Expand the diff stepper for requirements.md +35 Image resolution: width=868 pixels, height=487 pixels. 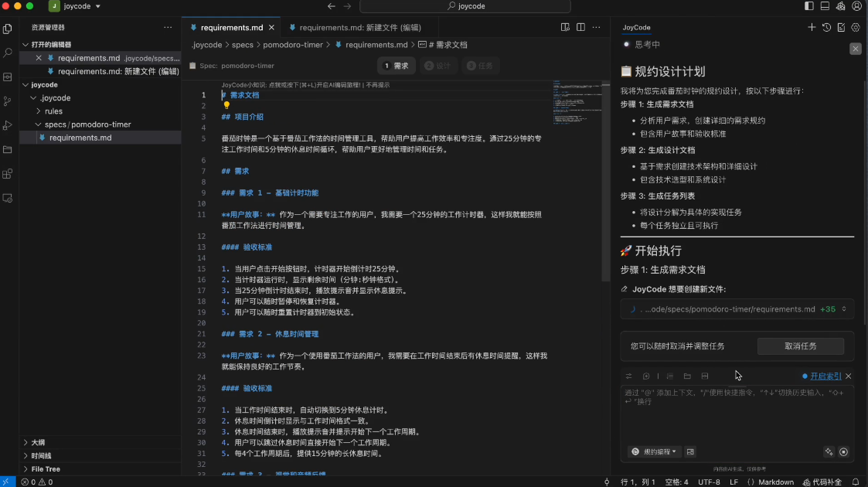pyautogui.click(x=844, y=309)
